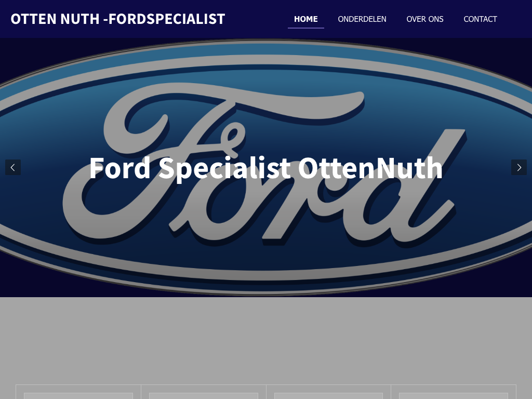Navigate to the OVER ONS page
Image resolution: width=532 pixels, height=399 pixels.
point(425,19)
